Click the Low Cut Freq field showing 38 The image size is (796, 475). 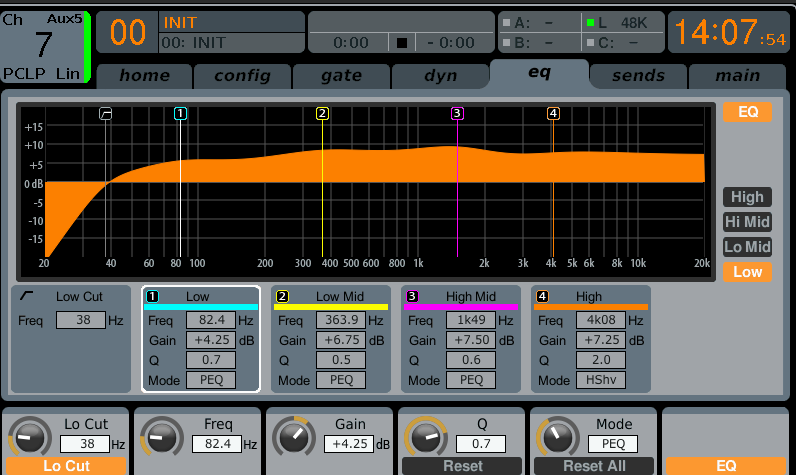tap(81, 320)
